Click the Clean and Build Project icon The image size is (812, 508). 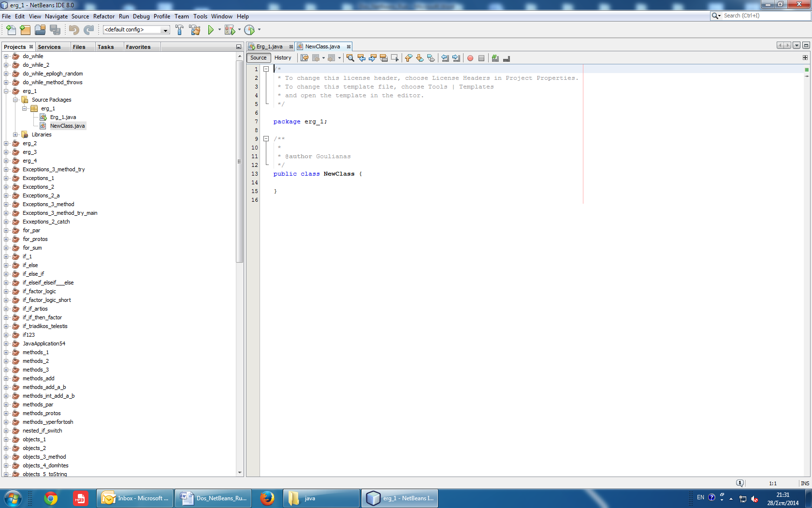tap(195, 30)
